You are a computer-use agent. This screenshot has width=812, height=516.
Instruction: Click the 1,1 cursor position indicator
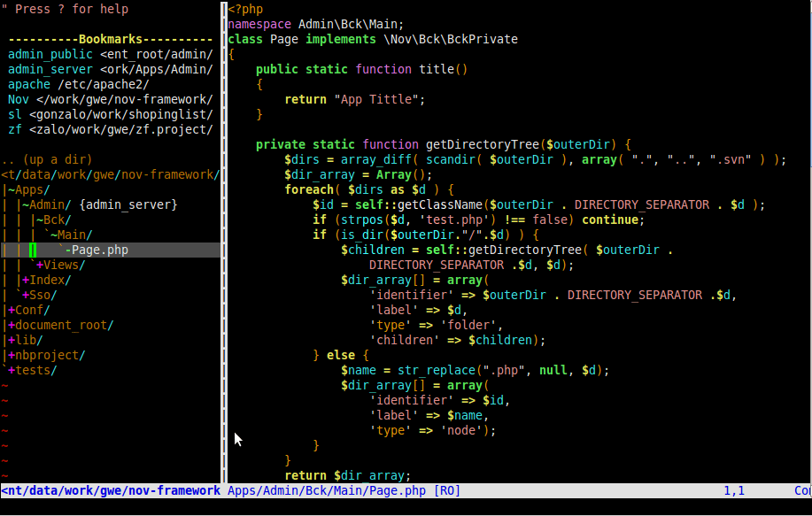pyautogui.click(x=734, y=490)
